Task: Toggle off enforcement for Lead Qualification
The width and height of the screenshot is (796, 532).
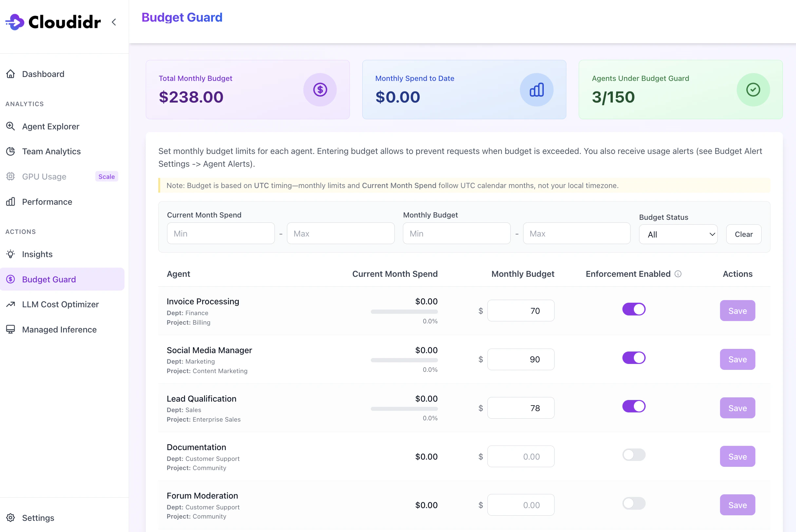Action: coord(634,406)
